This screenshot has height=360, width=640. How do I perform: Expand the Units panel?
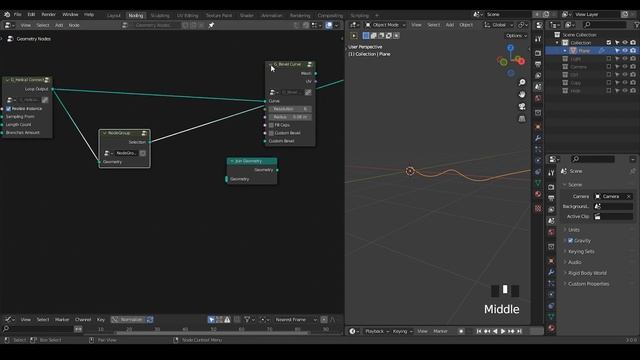[x=573, y=230]
